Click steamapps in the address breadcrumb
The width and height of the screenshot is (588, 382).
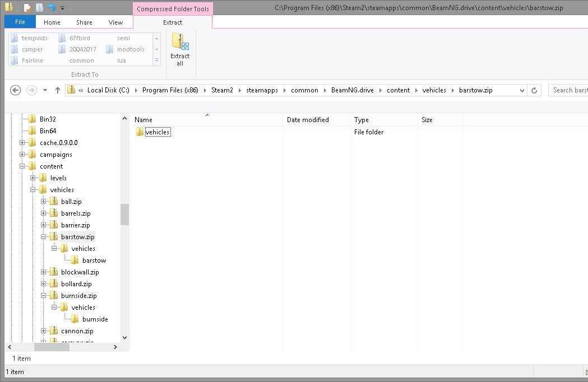coord(262,90)
